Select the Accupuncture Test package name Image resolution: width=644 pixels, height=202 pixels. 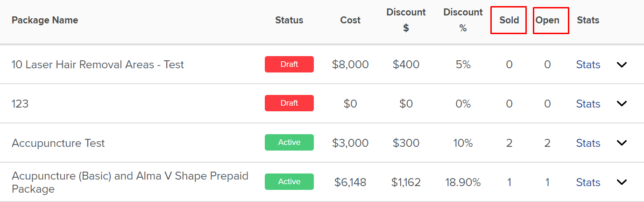58,143
